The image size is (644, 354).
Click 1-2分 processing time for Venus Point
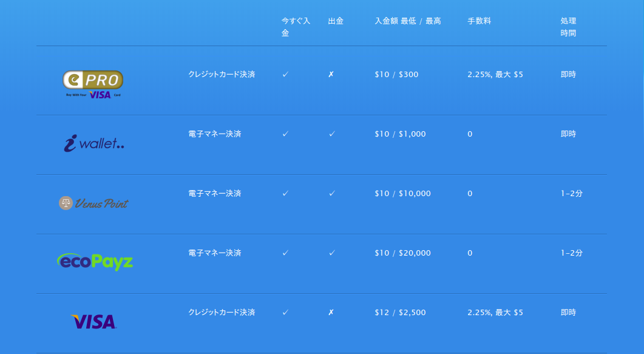point(572,194)
